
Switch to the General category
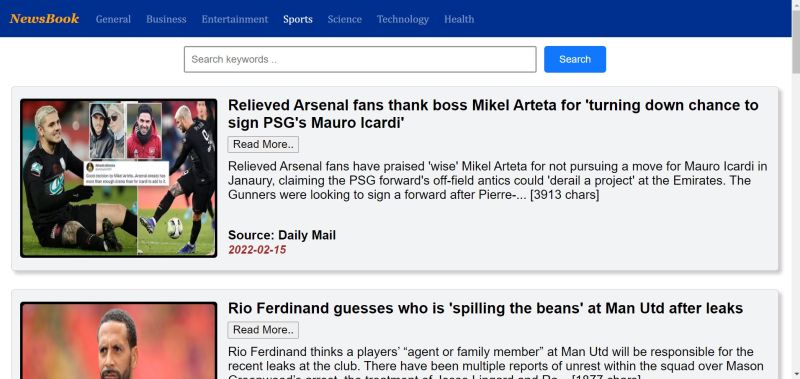tap(113, 19)
